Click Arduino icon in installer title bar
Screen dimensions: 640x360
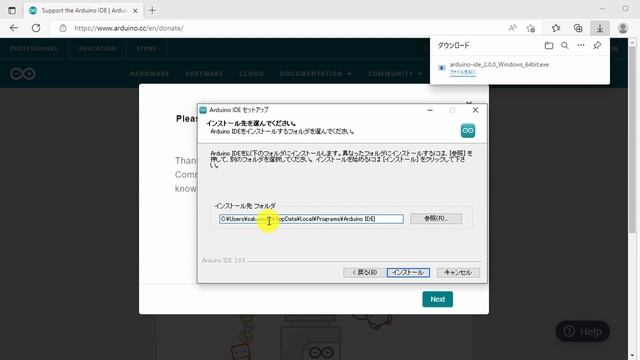click(203, 110)
